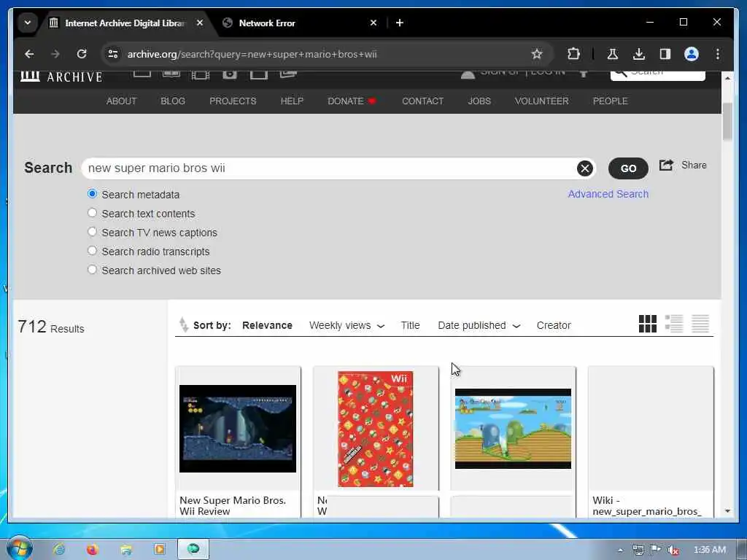747x560 pixels.
Task: Toggle the browser side panel icon
Action: (665, 54)
